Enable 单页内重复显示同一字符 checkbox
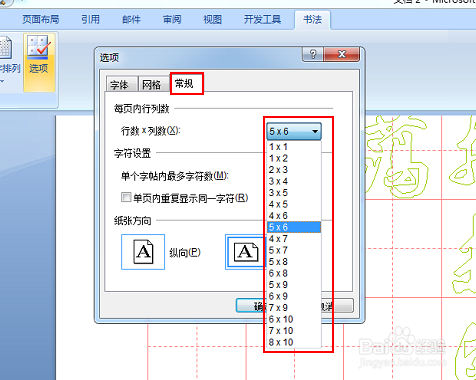The width and height of the screenshot is (476, 380). pos(126,197)
